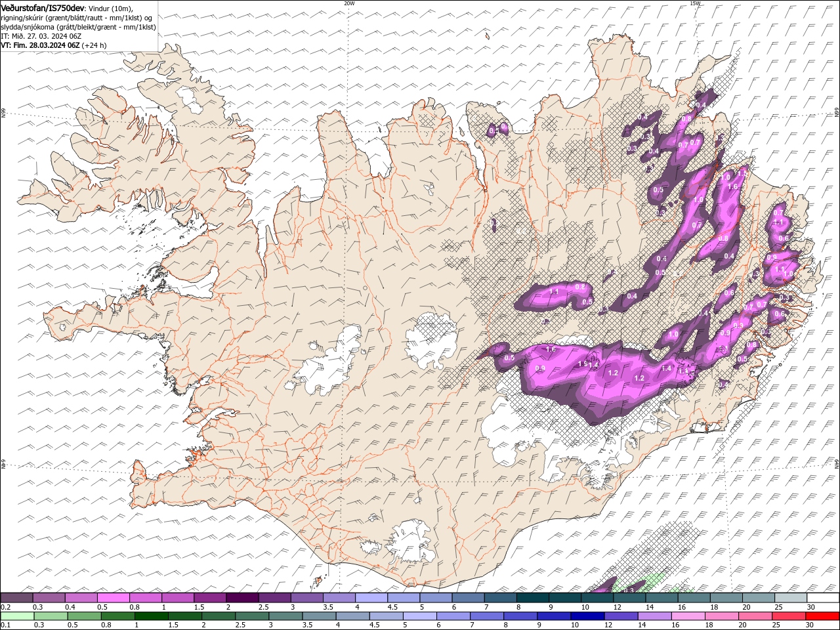Pick the orchid swatch above upper 0.4 label
Screen dimensions: 840x630
(81, 598)
